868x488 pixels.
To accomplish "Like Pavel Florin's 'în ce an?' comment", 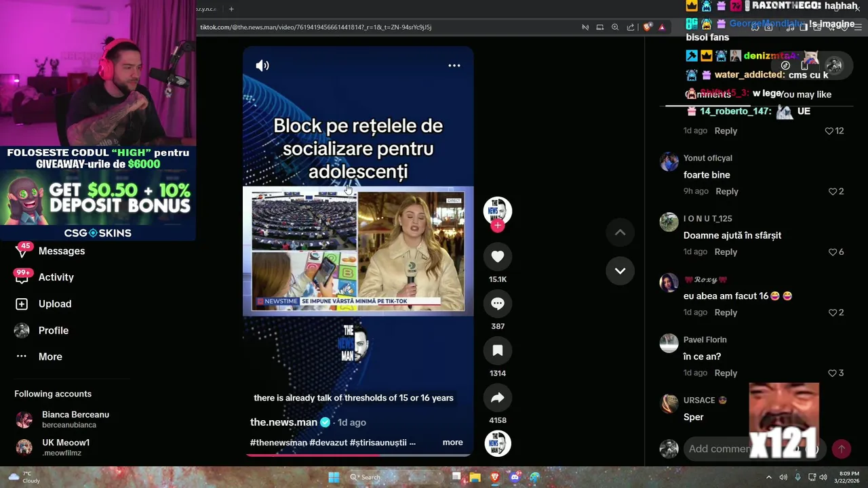I will click(833, 373).
